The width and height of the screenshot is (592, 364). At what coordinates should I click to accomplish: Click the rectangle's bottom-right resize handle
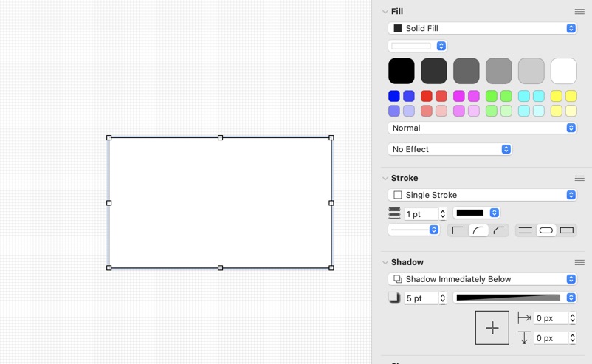[331, 268]
